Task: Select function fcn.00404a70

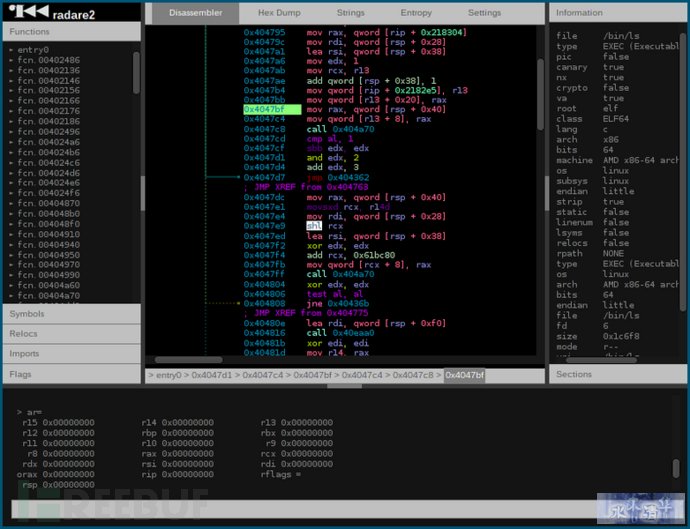Action: click(x=48, y=296)
